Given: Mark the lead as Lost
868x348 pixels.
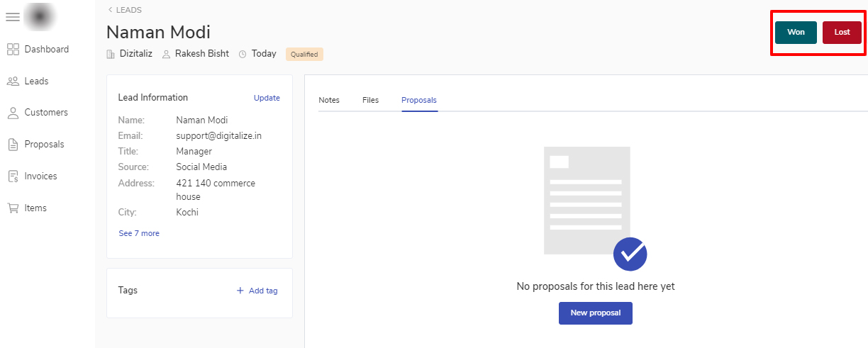Looking at the screenshot, I should [842, 33].
